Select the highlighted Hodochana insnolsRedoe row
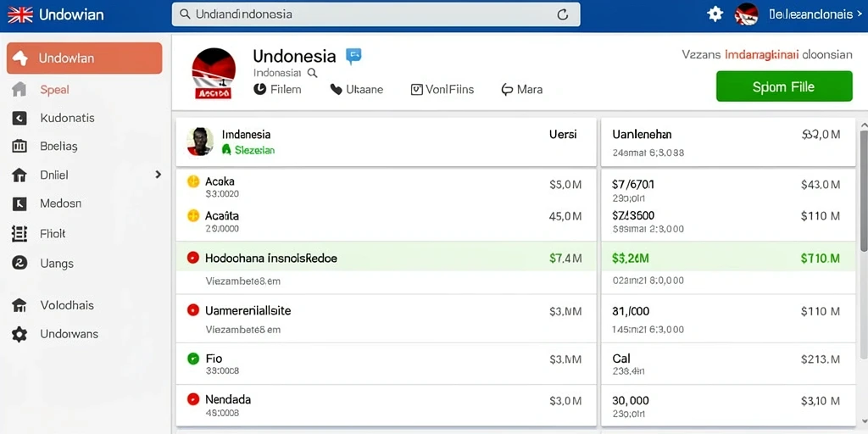The width and height of the screenshot is (868, 434). (x=386, y=257)
